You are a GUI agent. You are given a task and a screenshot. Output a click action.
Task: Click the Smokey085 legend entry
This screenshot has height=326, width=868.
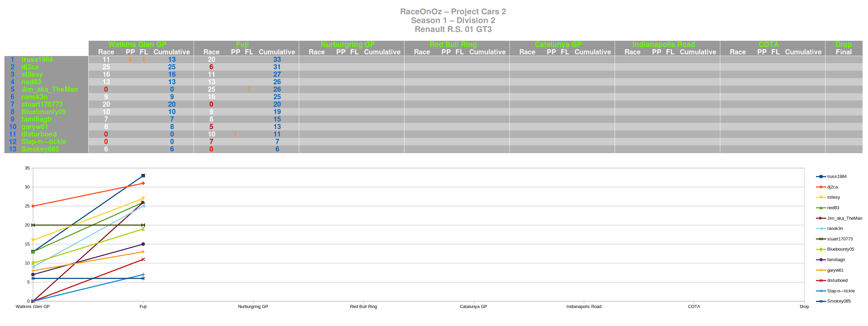[833, 301]
